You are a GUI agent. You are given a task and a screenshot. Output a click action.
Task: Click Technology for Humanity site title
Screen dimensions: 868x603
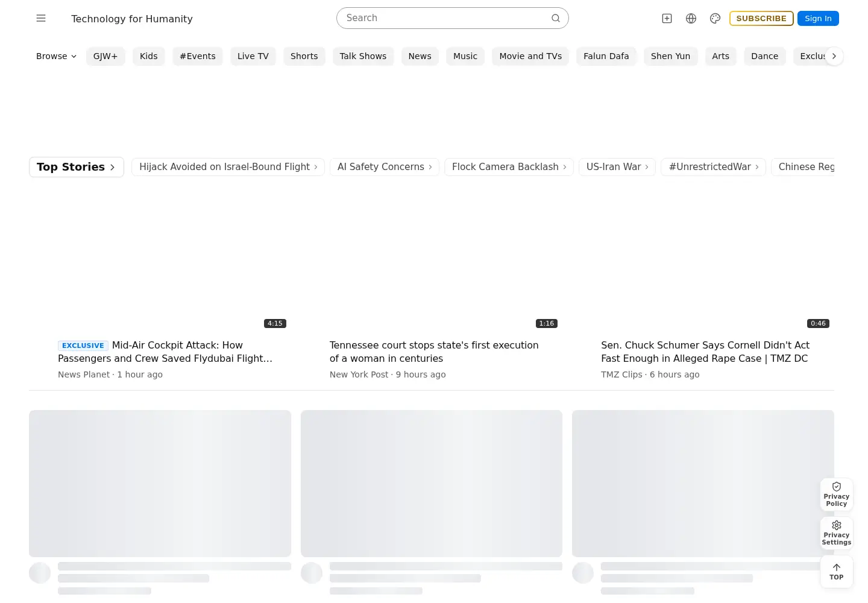pyautogui.click(x=132, y=19)
